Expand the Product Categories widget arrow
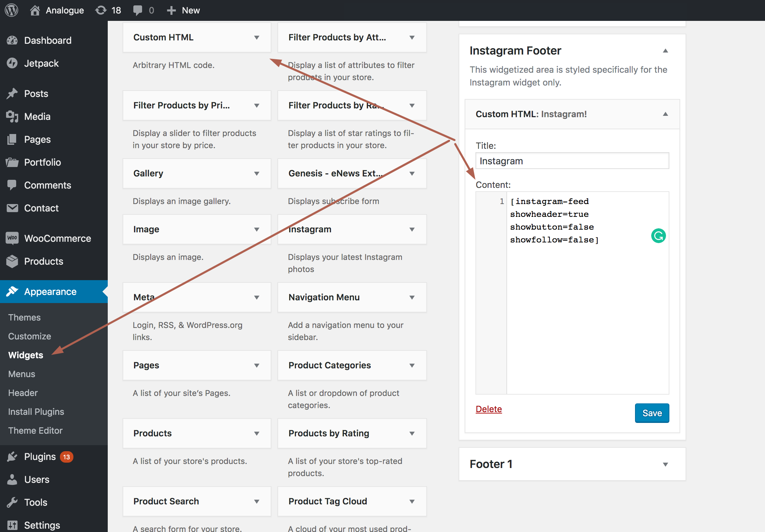This screenshot has height=532, width=765. 412,365
